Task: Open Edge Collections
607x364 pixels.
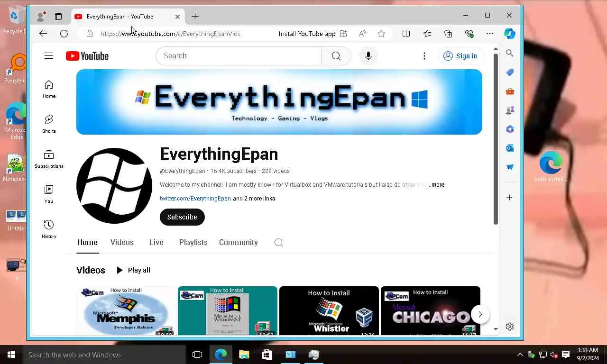Action: (448, 34)
